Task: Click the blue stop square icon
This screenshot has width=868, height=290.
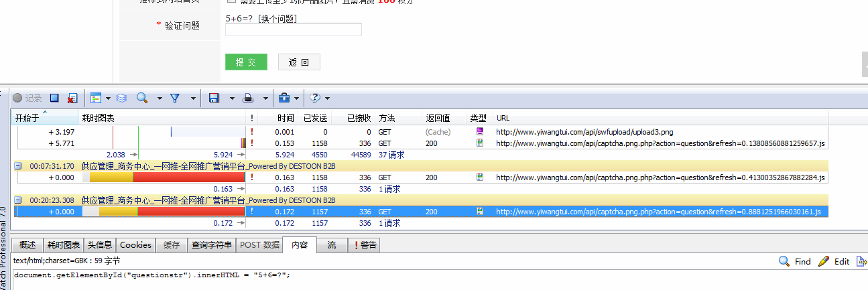Action: click(x=55, y=98)
